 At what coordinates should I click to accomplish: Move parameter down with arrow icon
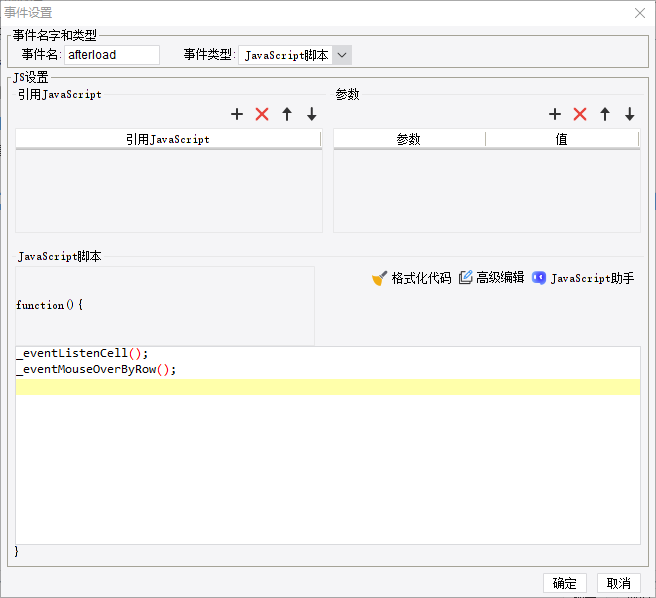[630, 114]
